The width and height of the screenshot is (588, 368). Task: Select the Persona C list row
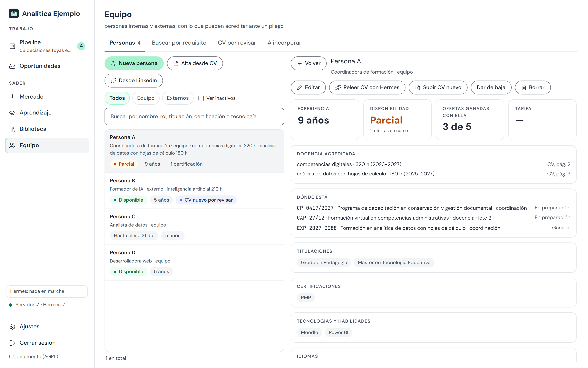click(x=194, y=227)
